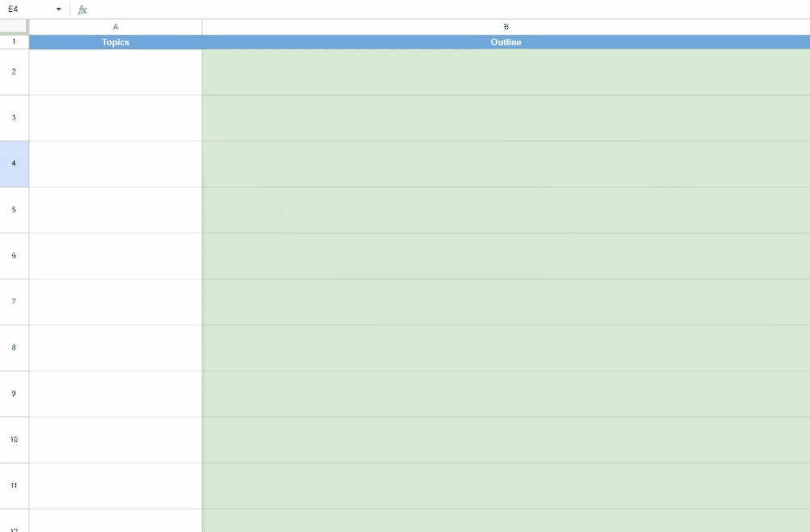Select row 9 header
The image size is (810, 532).
[14, 394]
